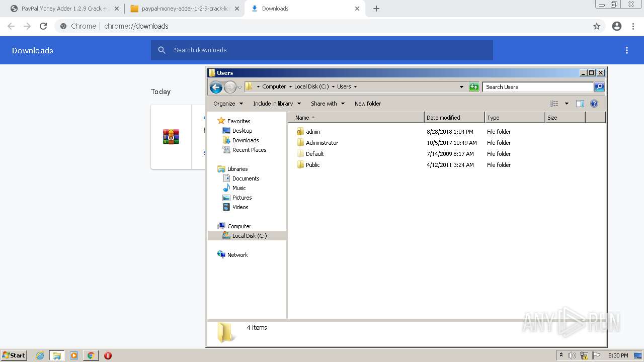Open address bar previous locations dropdown
This screenshot has width=644, height=362.
pos(461,87)
